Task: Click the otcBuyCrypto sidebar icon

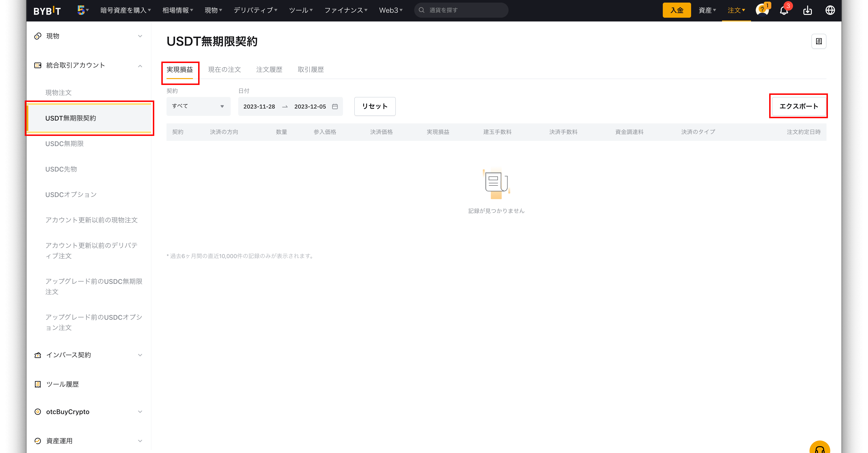Action: [38, 412]
